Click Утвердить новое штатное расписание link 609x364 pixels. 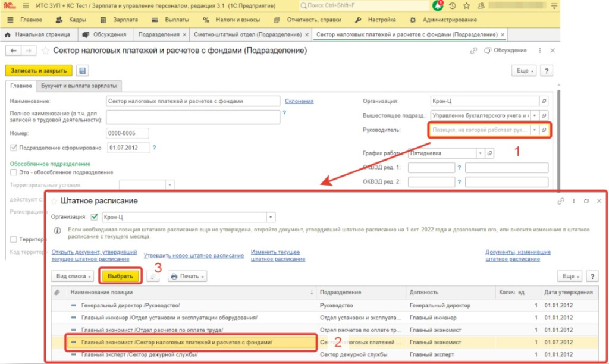pyautogui.click(x=194, y=255)
